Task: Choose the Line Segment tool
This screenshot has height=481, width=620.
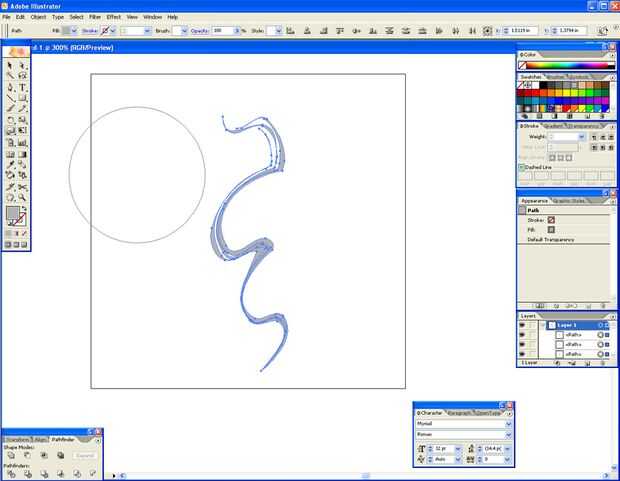Action: click(x=10, y=98)
